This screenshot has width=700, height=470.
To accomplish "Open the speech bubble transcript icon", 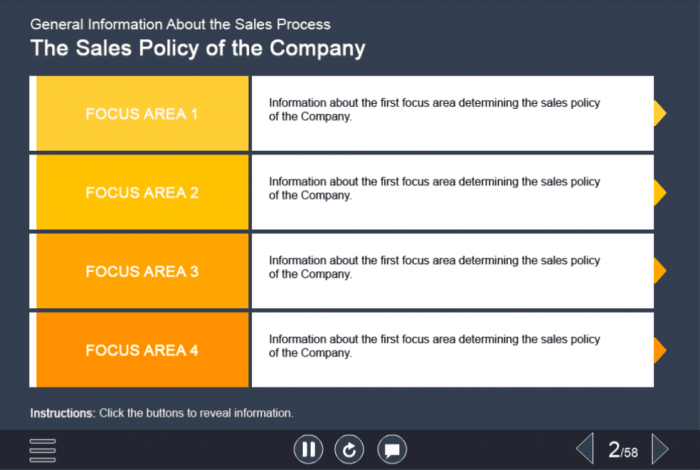I will click(392, 450).
